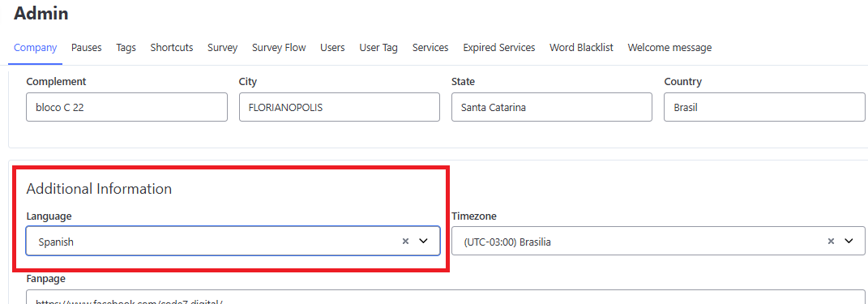Open the Tags tab
The height and width of the screenshot is (304, 868).
coord(126,48)
